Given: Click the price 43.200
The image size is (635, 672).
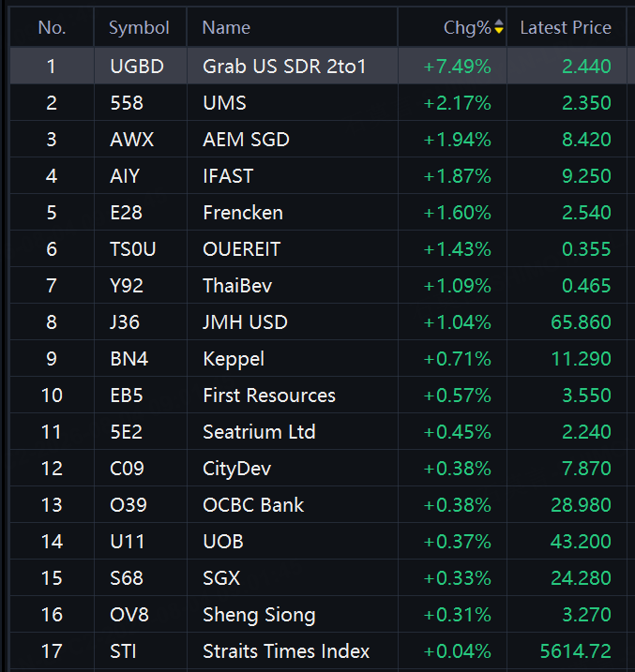Looking at the screenshot, I should [x=581, y=542].
